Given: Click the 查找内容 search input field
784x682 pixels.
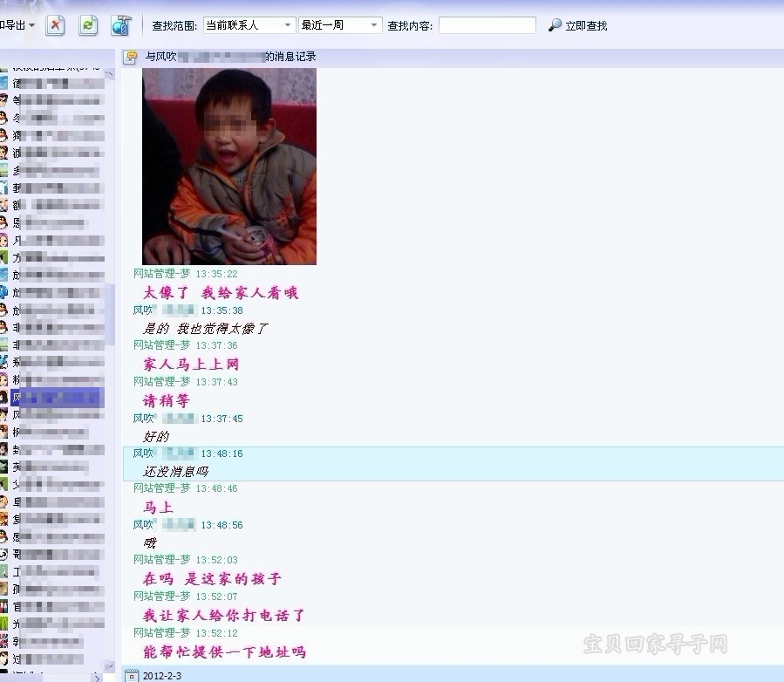Looking at the screenshot, I should [x=487, y=25].
